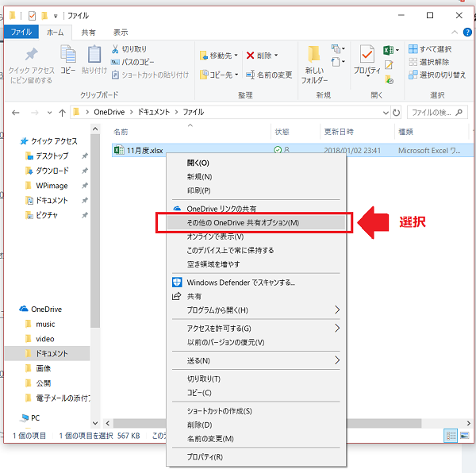The image size is (476, 473).
Task: Click the Paste clipboard icon
Action: click(94, 54)
